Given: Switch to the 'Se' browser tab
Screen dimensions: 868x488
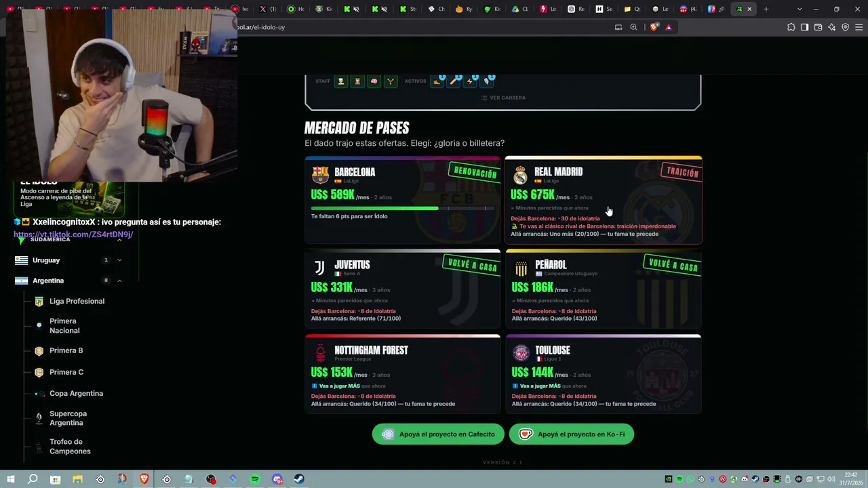Looking at the screenshot, I should 604,9.
